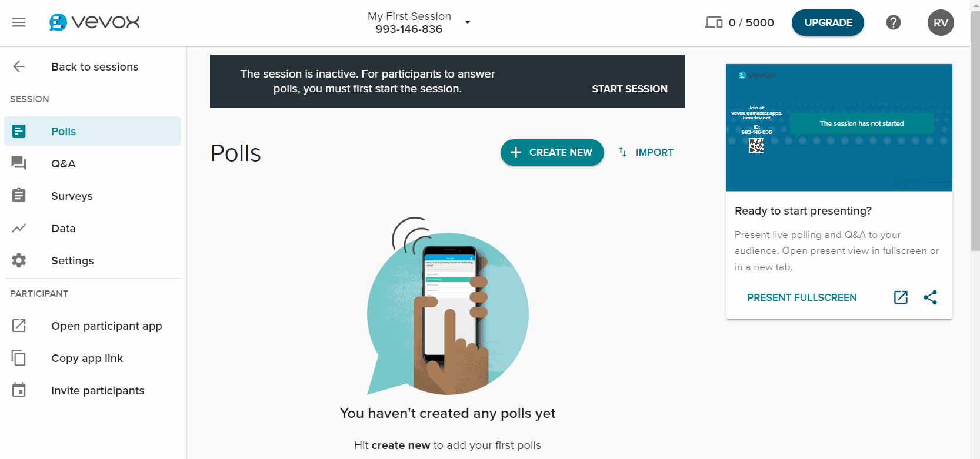The width and height of the screenshot is (980, 459).
Task: Click the Vevox logo
Action: [94, 22]
